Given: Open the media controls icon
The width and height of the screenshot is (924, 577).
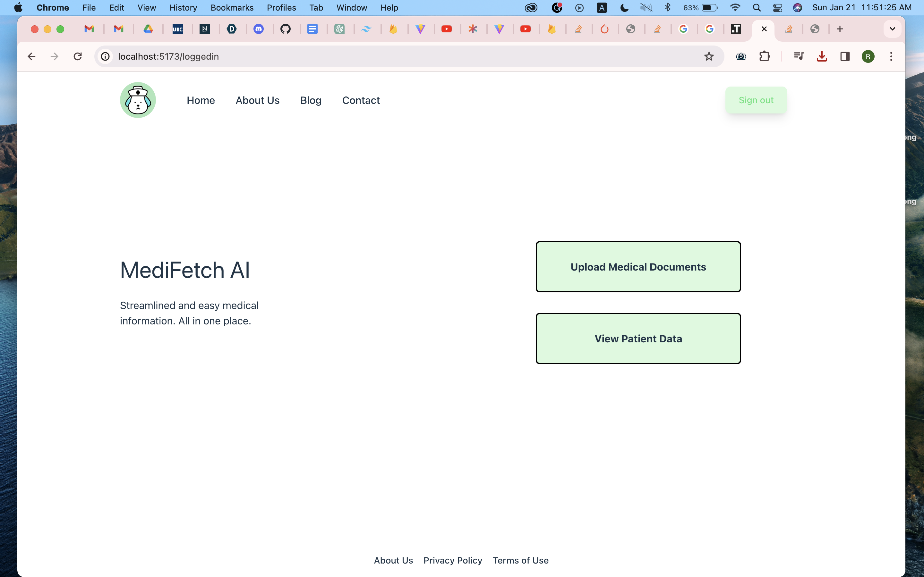Looking at the screenshot, I should pos(798,56).
